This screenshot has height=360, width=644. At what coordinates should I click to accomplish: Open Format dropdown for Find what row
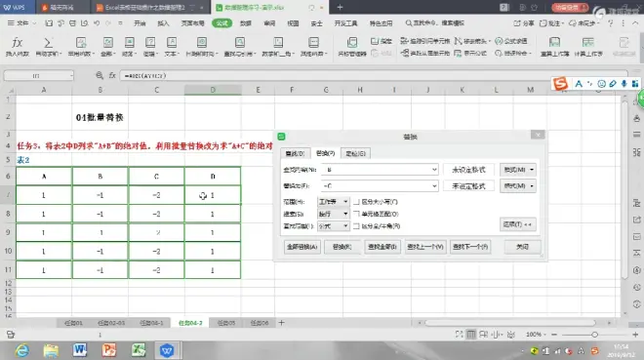pos(518,170)
